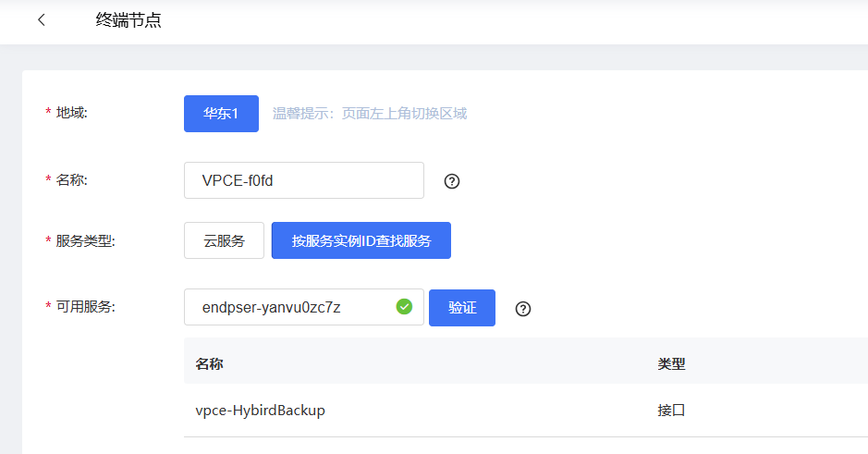This screenshot has width=868, height=454.
Task: Click the 可用服务 field label
Action: tap(85, 307)
